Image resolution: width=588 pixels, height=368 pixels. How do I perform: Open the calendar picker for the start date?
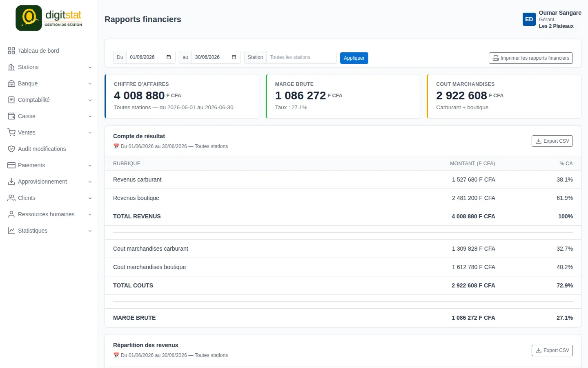[169, 57]
